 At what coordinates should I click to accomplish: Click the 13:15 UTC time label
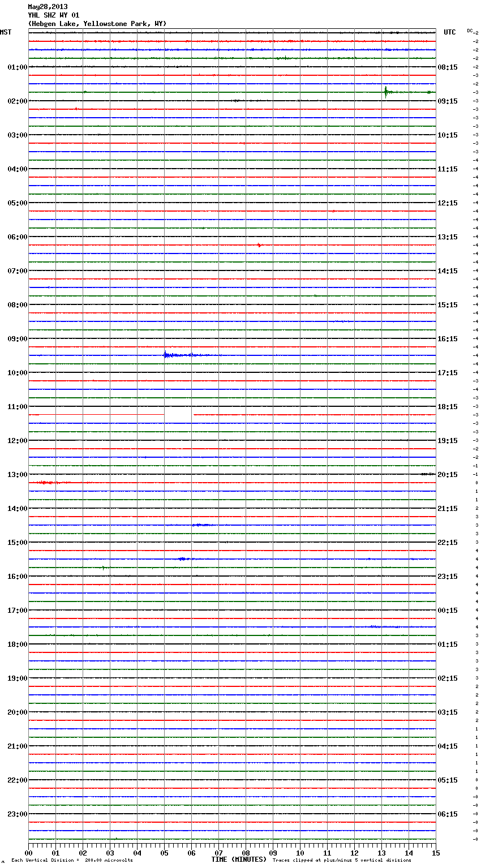pos(448,237)
